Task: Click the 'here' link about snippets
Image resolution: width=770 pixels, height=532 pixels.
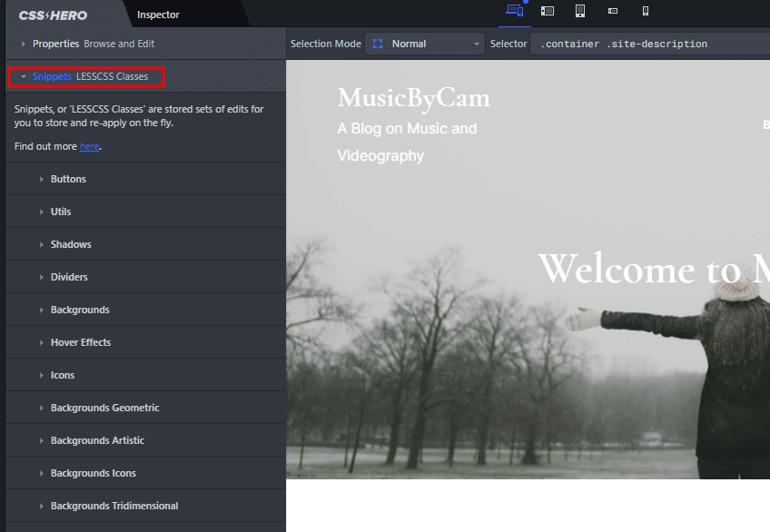Action: click(89, 146)
